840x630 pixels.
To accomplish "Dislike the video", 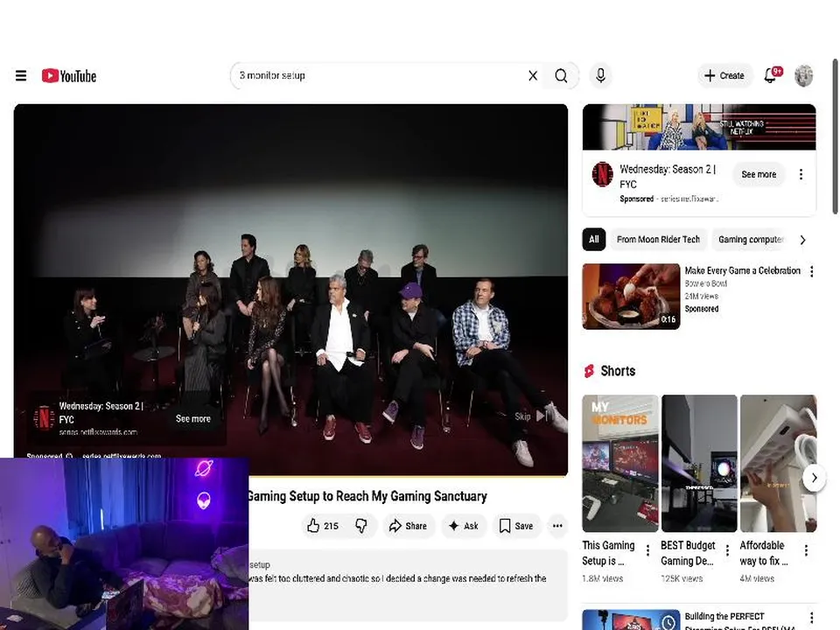I will tap(361, 526).
